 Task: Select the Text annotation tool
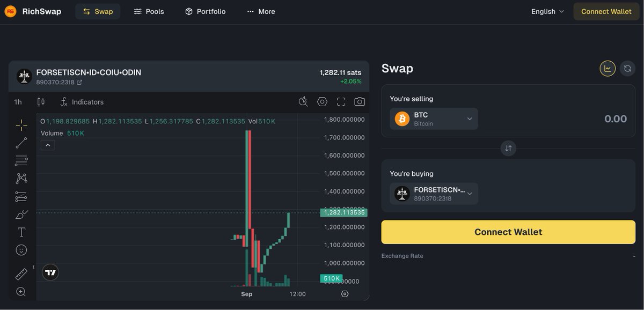[21, 232]
